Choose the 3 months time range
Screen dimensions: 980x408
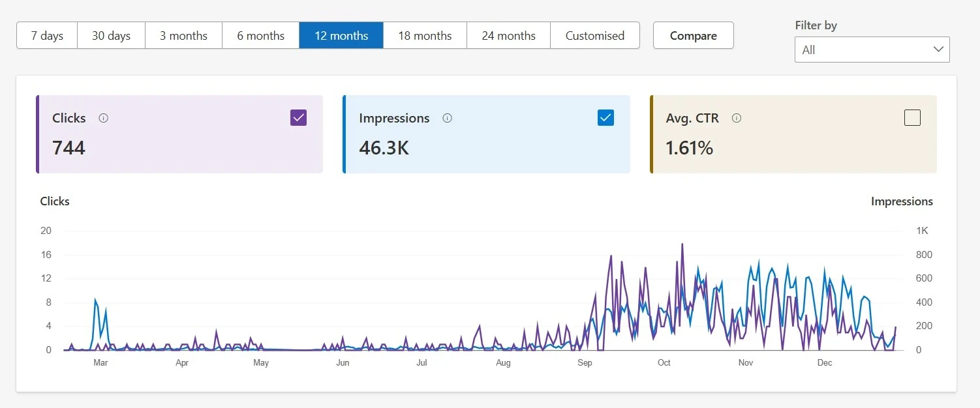tap(183, 36)
